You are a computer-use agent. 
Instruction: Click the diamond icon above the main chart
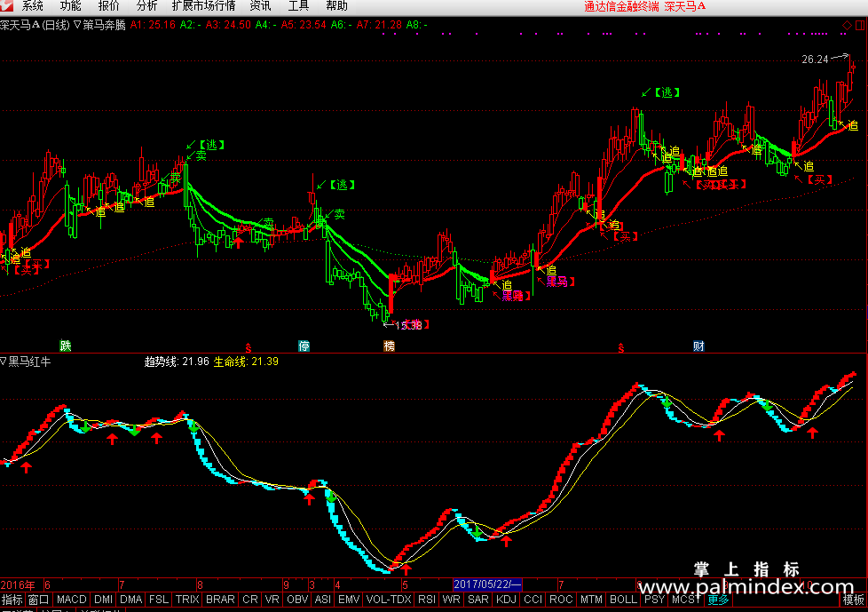click(847, 25)
